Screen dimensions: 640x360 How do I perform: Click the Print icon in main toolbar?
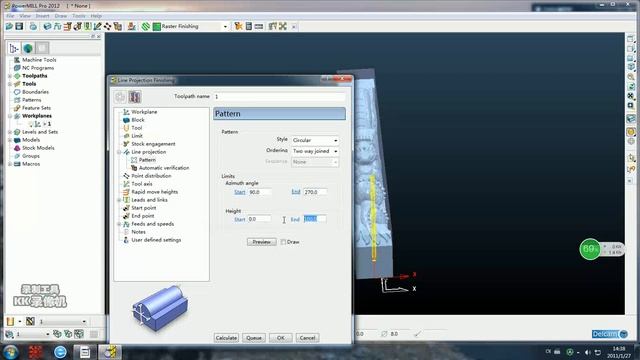click(33, 27)
